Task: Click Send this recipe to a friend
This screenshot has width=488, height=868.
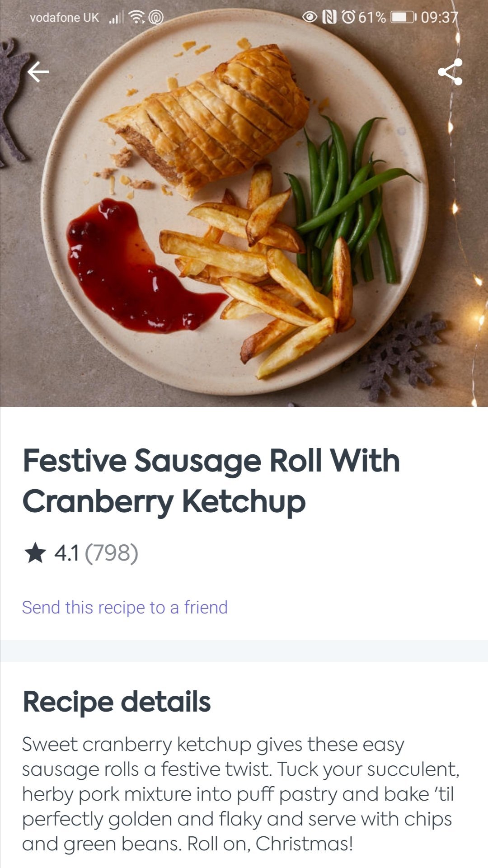Action: [x=125, y=608]
